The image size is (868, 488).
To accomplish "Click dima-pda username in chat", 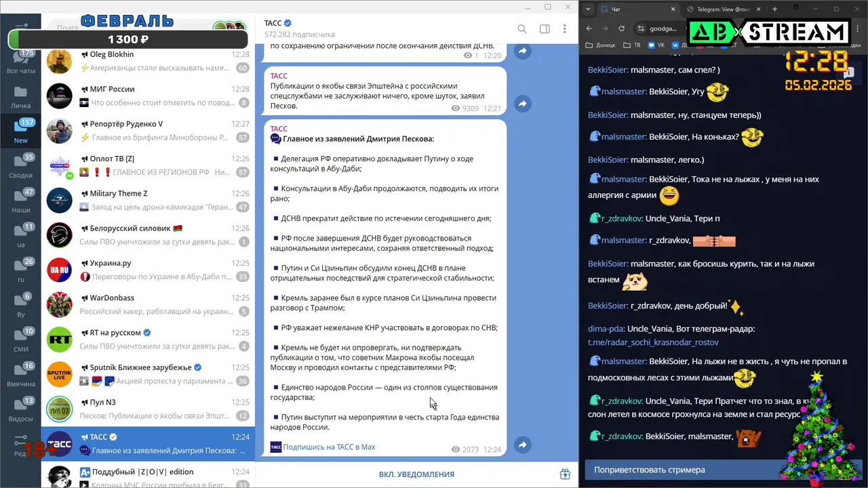I will [606, 329].
